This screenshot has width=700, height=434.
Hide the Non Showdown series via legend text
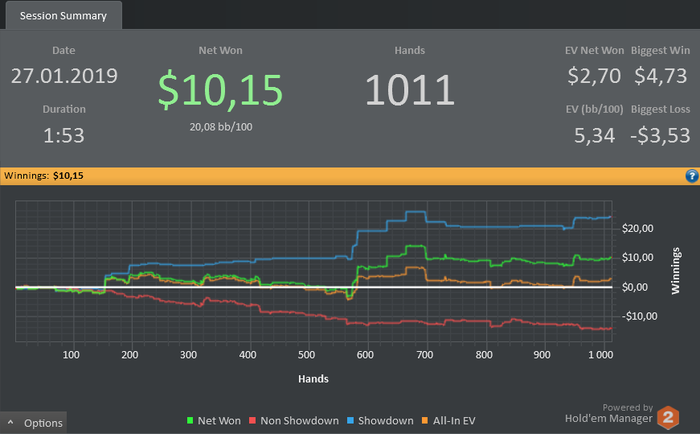pos(300,421)
